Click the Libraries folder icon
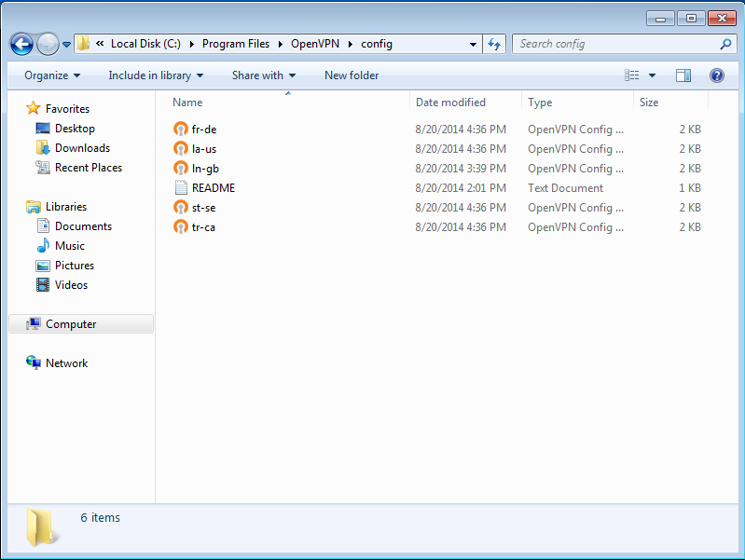The image size is (745, 560). coord(34,207)
